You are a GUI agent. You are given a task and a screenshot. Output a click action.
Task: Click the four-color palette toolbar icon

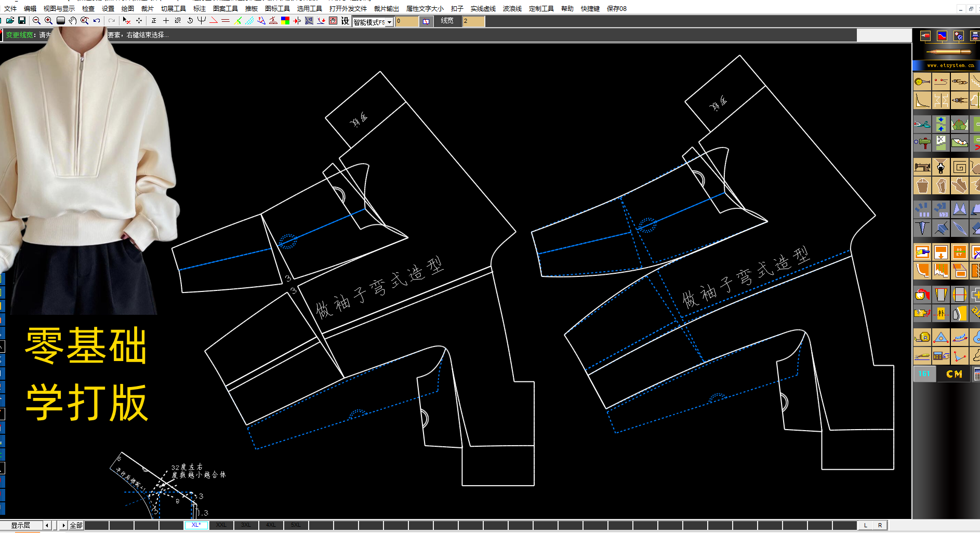(x=285, y=21)
